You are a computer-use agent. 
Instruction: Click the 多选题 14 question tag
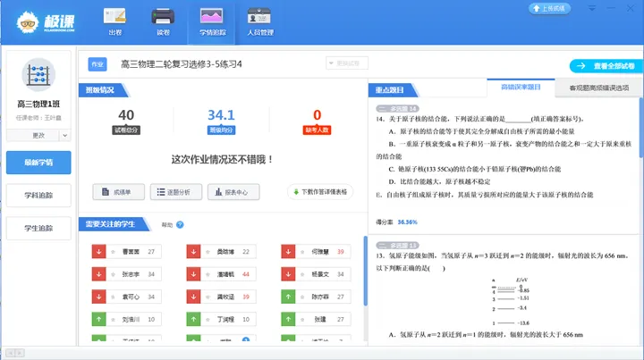(397, 109)
